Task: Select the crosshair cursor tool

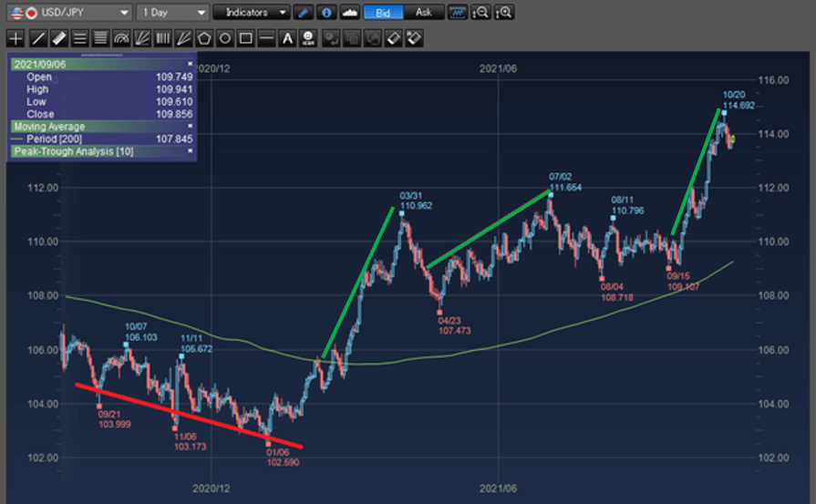Action: [x=15, y=38]
